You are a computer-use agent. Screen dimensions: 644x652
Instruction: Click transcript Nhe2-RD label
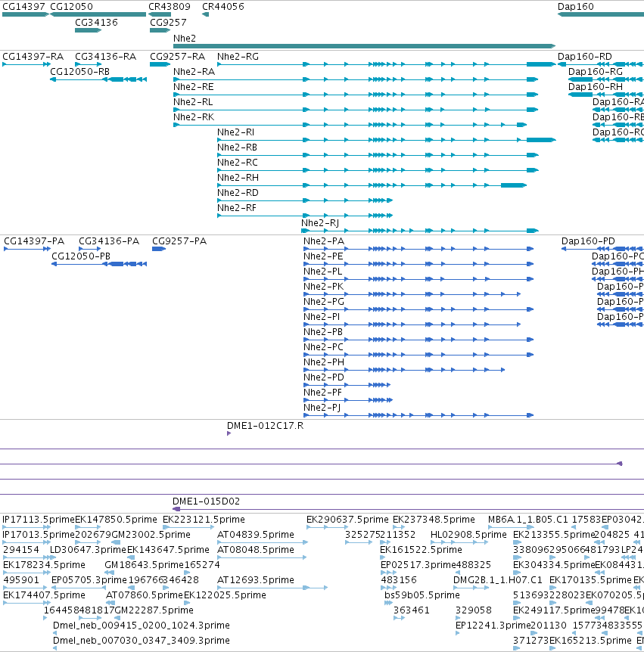coord(238,193)
